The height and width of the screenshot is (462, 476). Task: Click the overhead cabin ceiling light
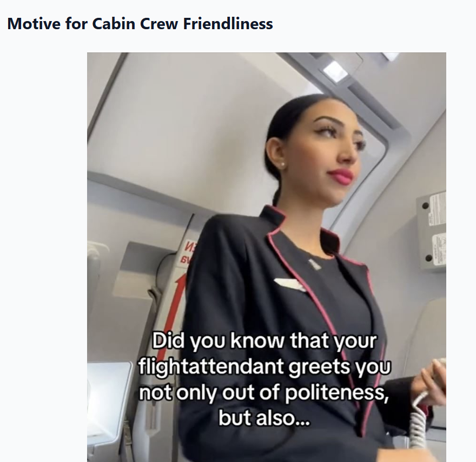pos(335,71)
